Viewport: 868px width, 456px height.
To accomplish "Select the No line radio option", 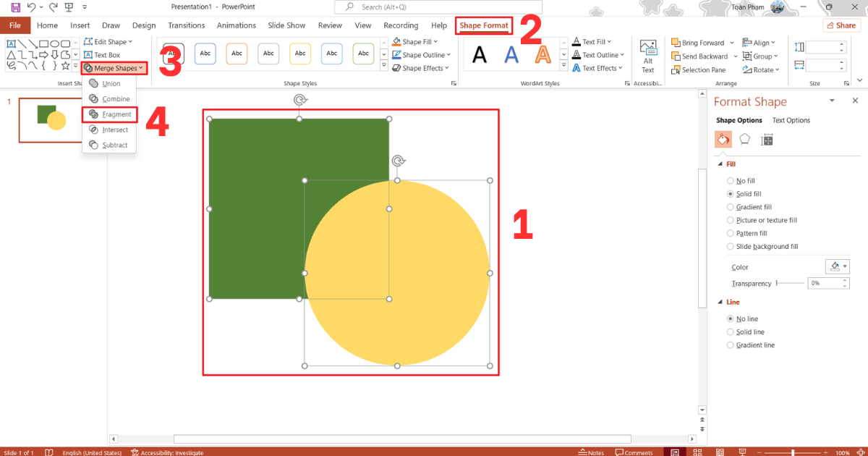I will (x=742, y=319).
